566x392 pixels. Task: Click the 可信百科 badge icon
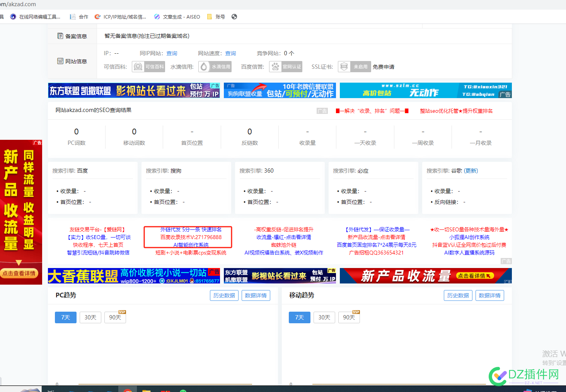(x=148, y=67)
